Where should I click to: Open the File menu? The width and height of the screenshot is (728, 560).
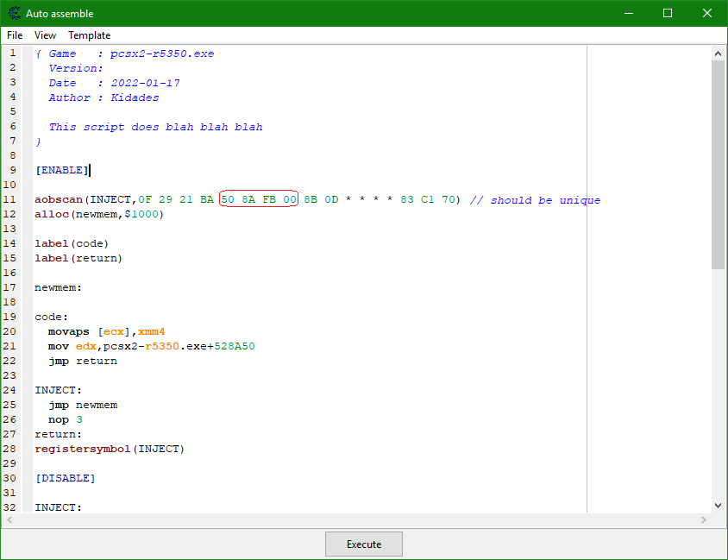[15, 35]
